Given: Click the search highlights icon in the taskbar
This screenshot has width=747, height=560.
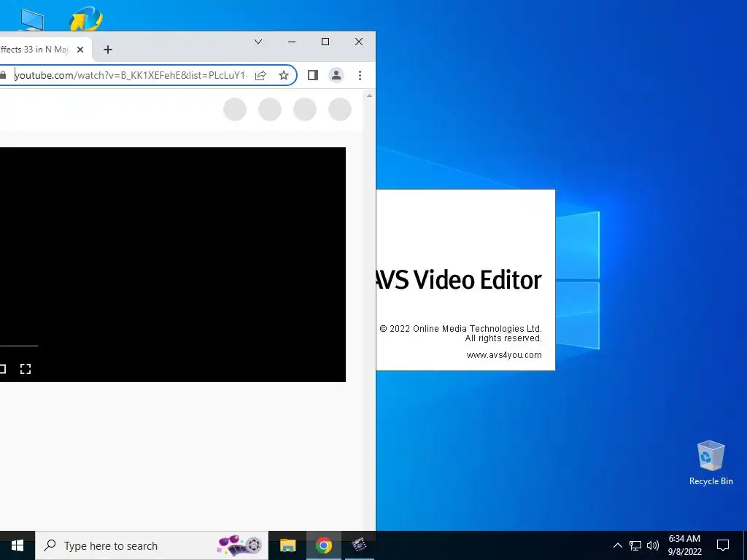Looking at the screenshot, I should tap(240, 545).
